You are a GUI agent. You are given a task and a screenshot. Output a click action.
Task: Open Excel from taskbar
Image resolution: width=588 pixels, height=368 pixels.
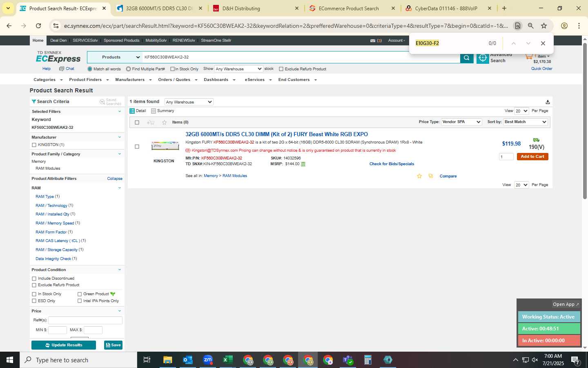(228, 360)
